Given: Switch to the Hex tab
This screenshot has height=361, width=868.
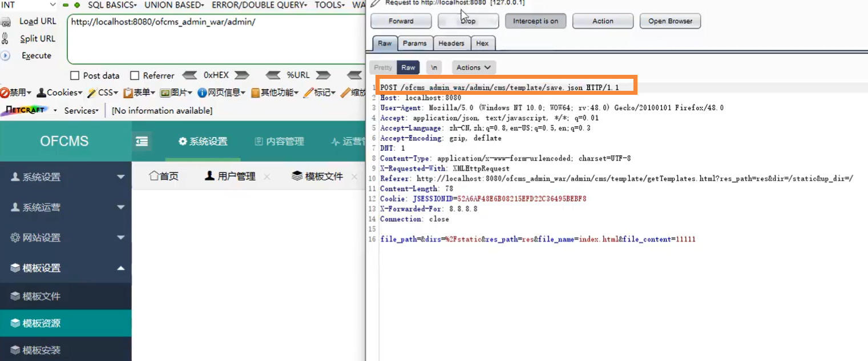Looking at the screenshot, I should point(483,43).
